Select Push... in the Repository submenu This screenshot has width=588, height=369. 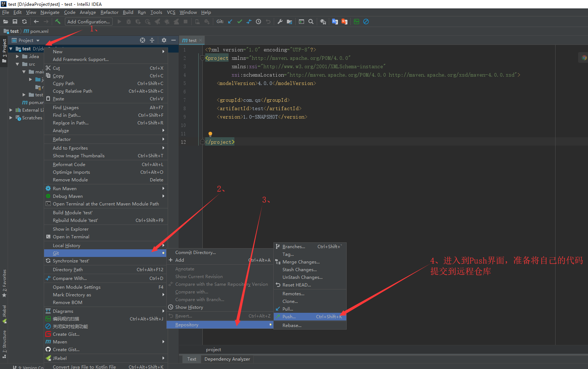coord(310,317)
